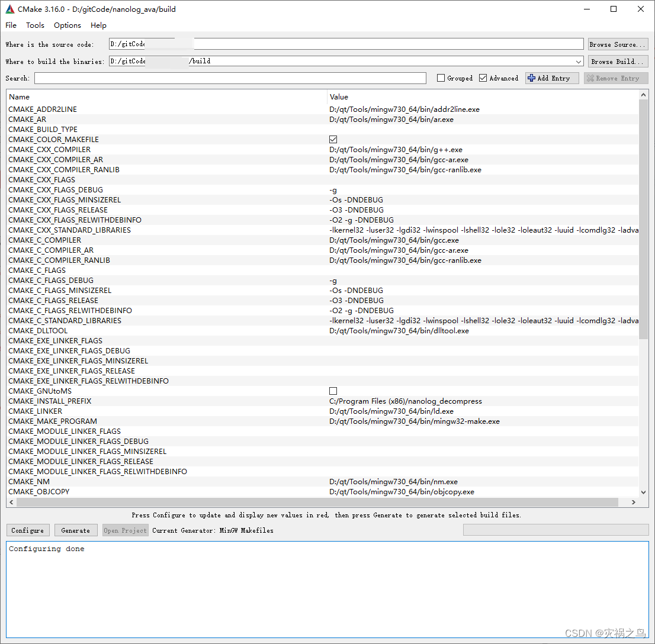Open the build binaries path dropdown

click(579, 62)
